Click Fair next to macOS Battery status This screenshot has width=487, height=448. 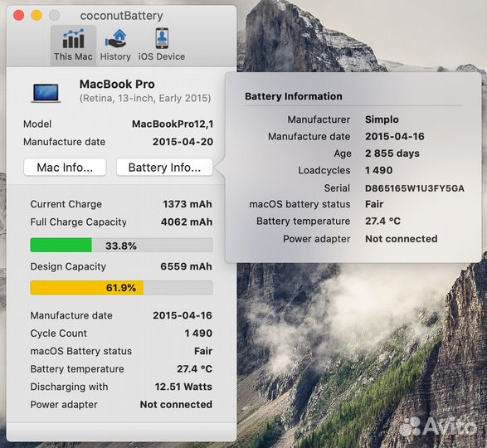click(x=203, y=351)
